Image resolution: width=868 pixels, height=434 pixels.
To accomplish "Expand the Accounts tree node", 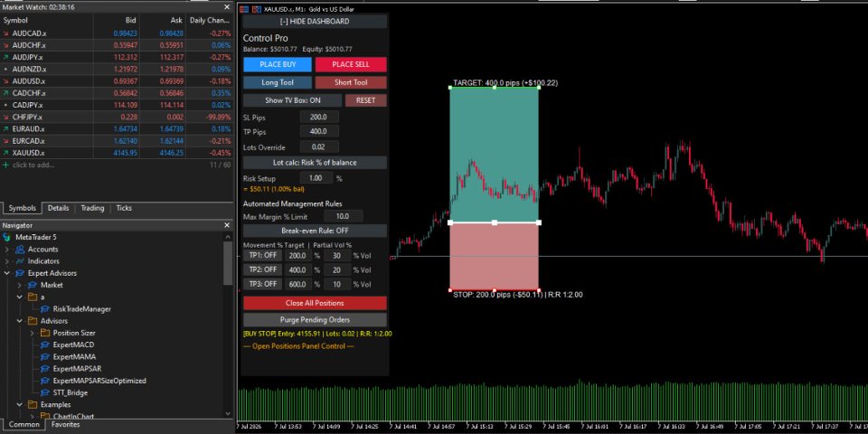I will (6, 250).
